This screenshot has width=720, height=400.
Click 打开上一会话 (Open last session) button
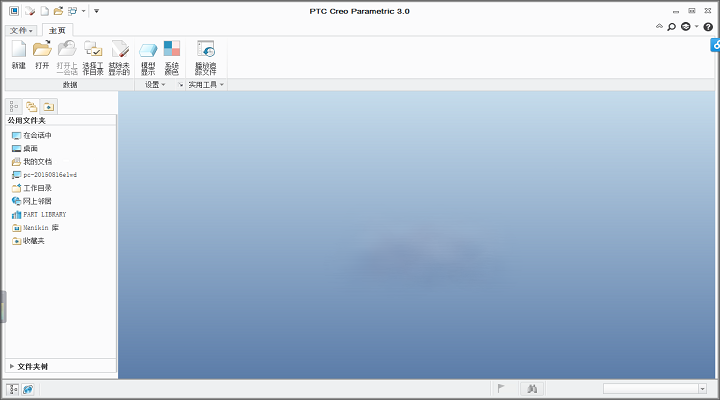point(67,58)
